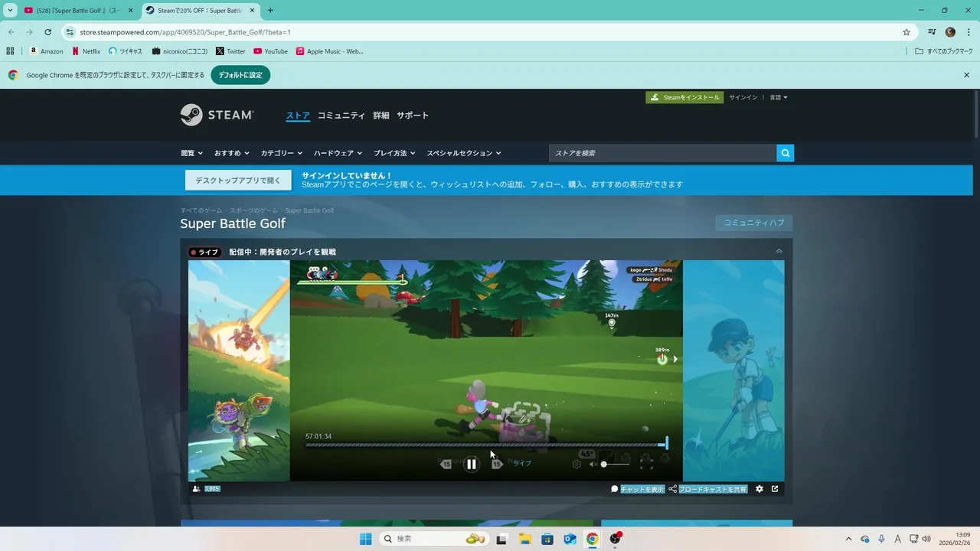Open the サポート tab
This screenshot has width=980, height=551.
point(413,116)
